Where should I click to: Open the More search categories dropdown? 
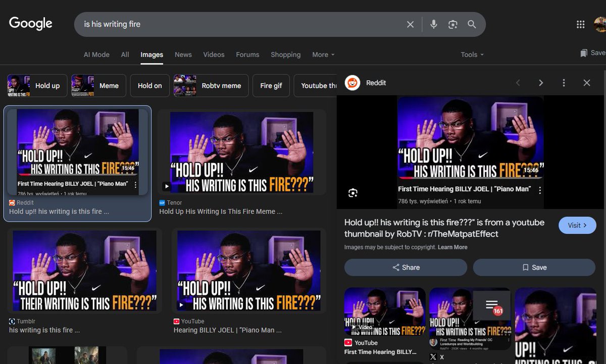[323, 55]
